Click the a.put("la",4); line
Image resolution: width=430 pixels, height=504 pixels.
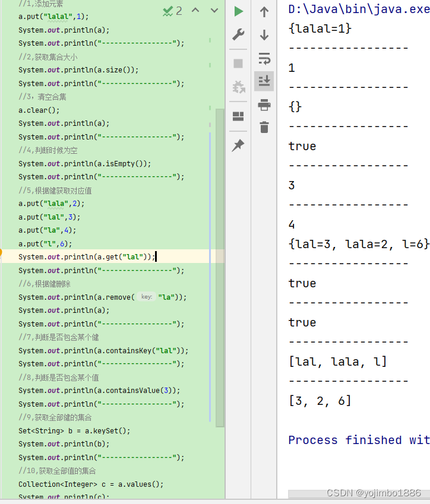48,230
